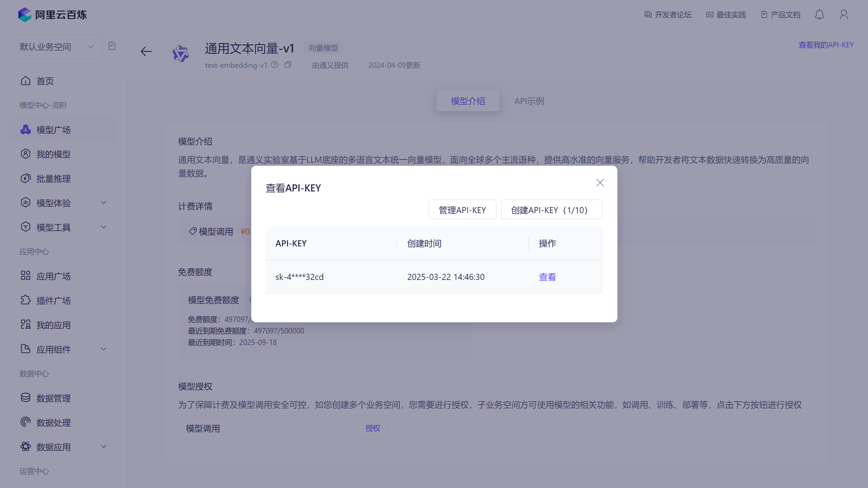
Task: Open the notification bell
Action: [x=820, y=15]
